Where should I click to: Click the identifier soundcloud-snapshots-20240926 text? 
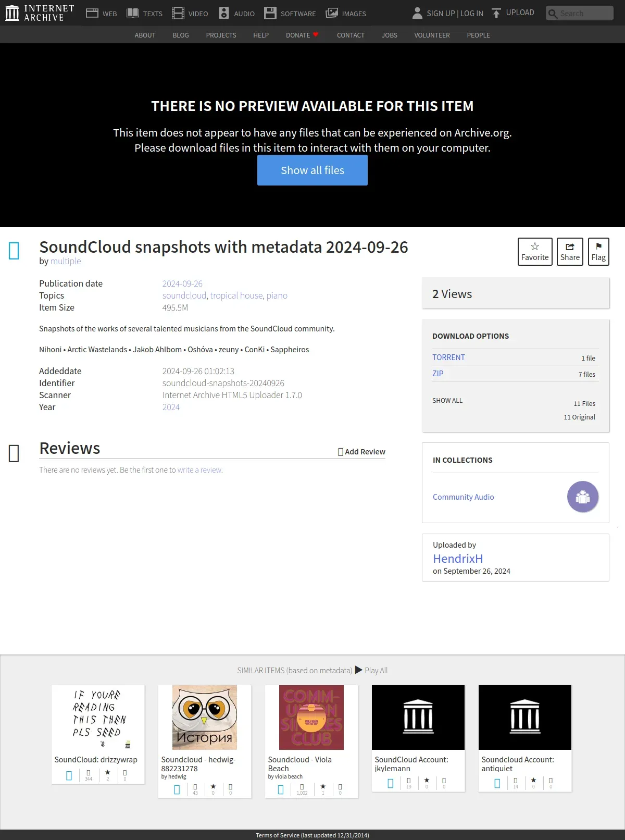(223, 383)
